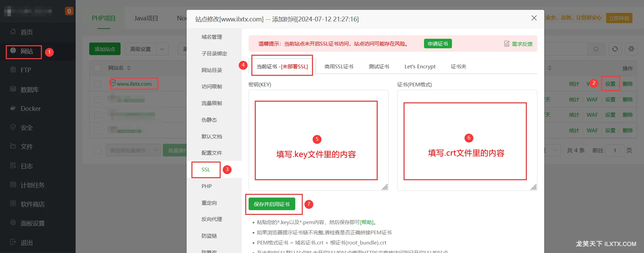
Task: Select the Let's Encrypt tab
Action: (x=420, y=67)
